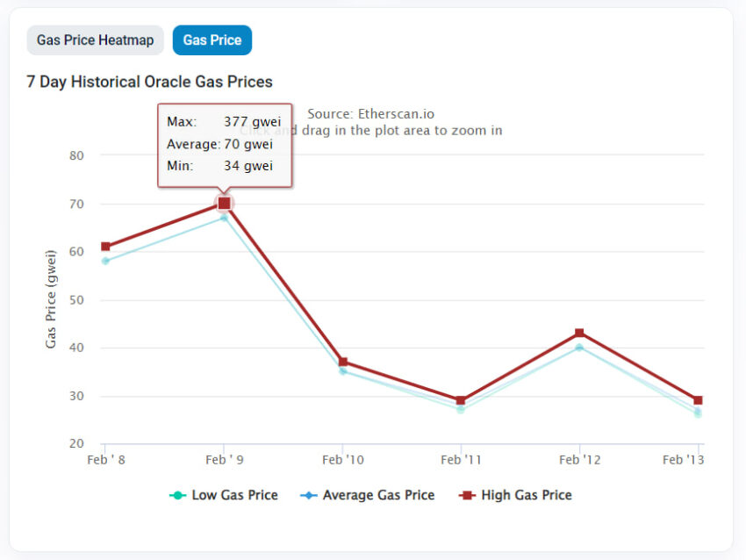Switch to the Gas Price Heatmap tab
Viewport: 746px width, 560px height.
pos(95,40)
